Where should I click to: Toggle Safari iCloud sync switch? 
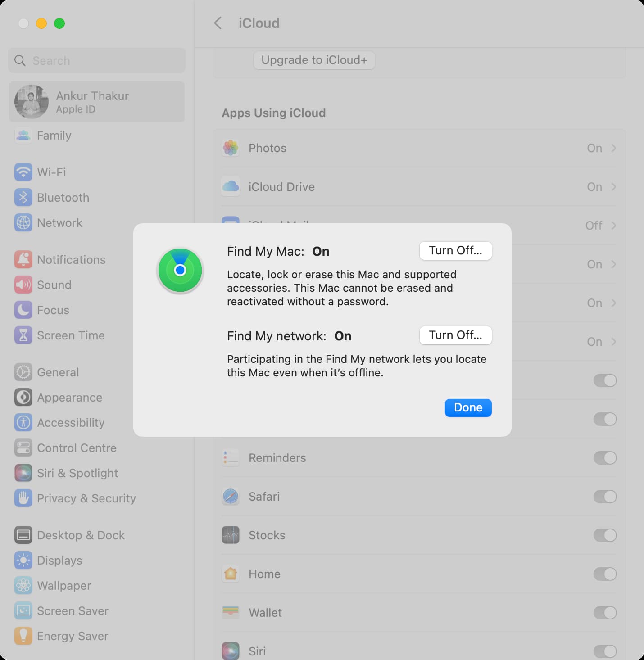605,497
